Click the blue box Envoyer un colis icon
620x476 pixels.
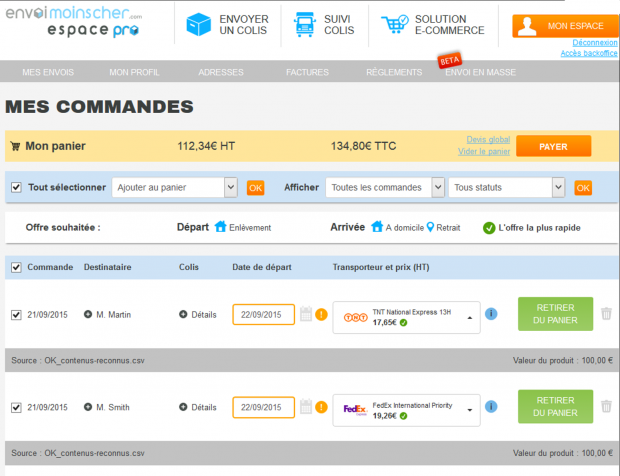(198, 25)
